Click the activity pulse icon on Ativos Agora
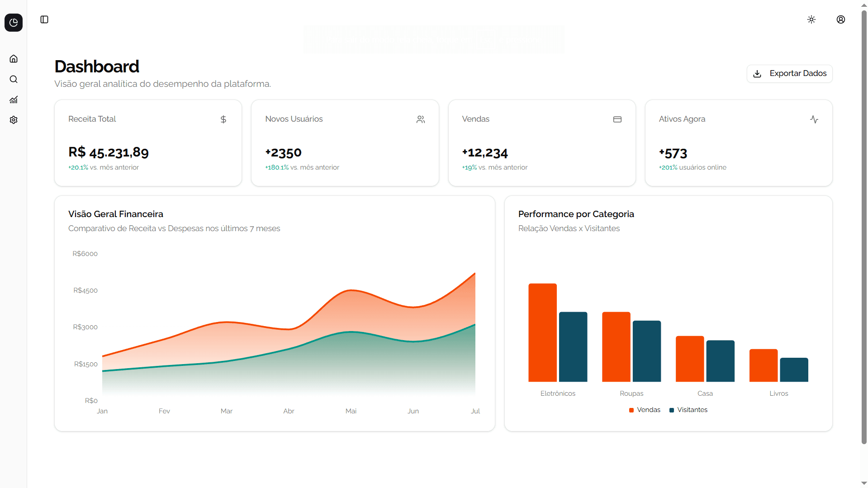Screen dimensions: 868x488 [814, 119]
